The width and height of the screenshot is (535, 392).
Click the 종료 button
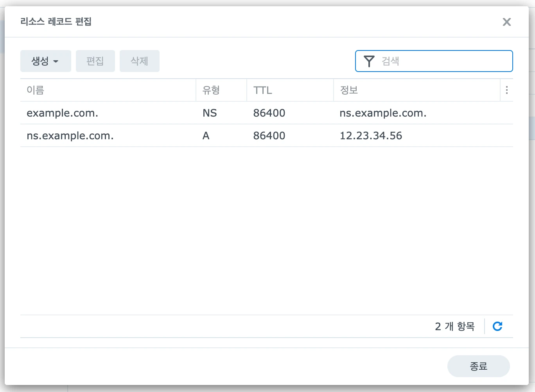[x=479, y=366]
